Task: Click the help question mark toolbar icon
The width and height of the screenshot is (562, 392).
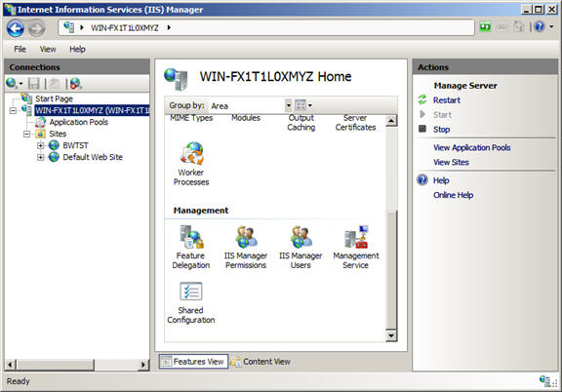Action: 540,27
